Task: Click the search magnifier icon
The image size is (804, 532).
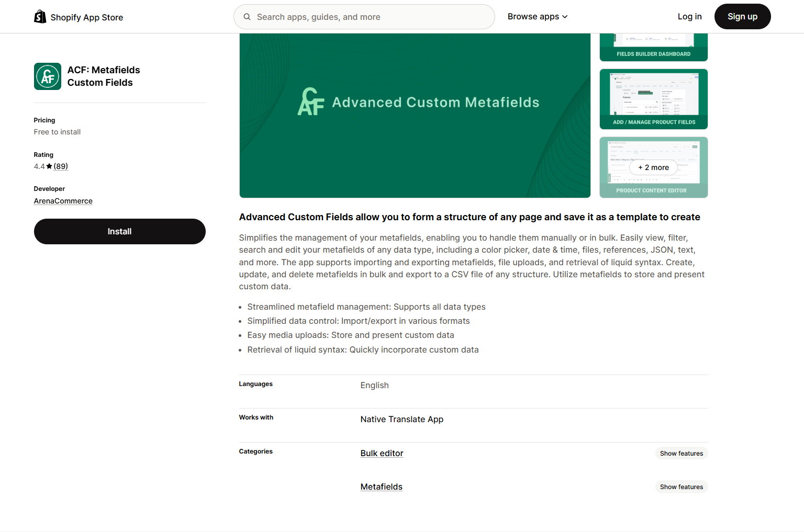Action: (x=247, y=17)
